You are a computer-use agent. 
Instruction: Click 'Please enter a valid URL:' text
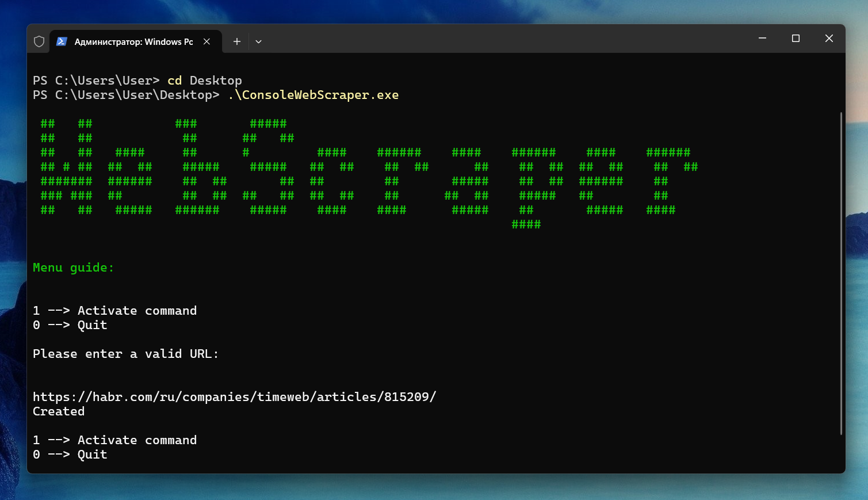(x=125, y=354)
